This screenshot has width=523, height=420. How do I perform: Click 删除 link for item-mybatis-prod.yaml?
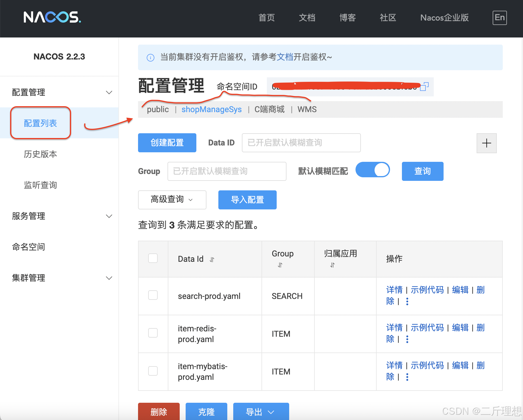tap(480, 365)
